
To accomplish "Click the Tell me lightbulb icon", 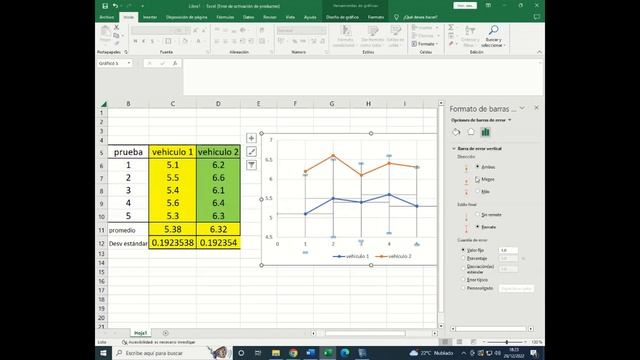I will 396,17.
